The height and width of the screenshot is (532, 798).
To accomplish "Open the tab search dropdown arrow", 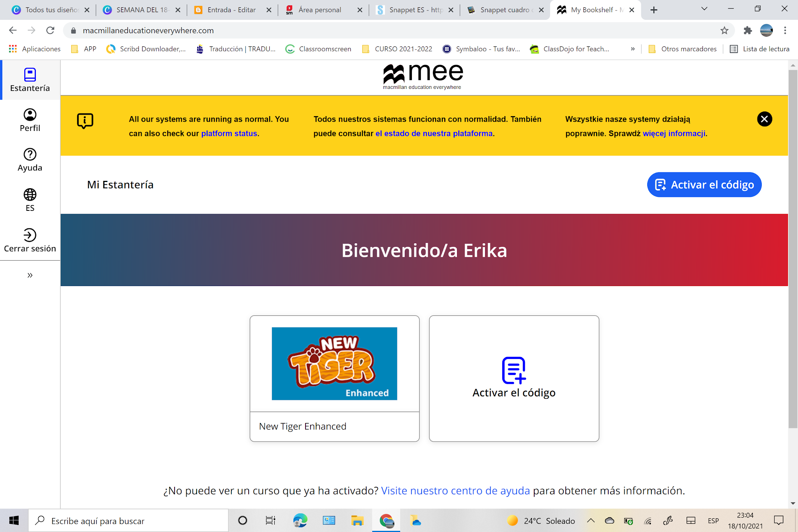I will (704, 9).
